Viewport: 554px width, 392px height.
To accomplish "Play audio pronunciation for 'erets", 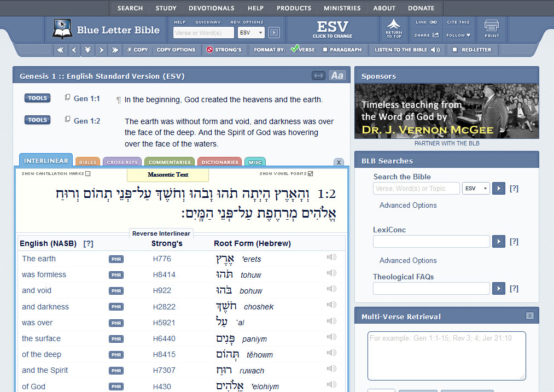I will 331,258.
